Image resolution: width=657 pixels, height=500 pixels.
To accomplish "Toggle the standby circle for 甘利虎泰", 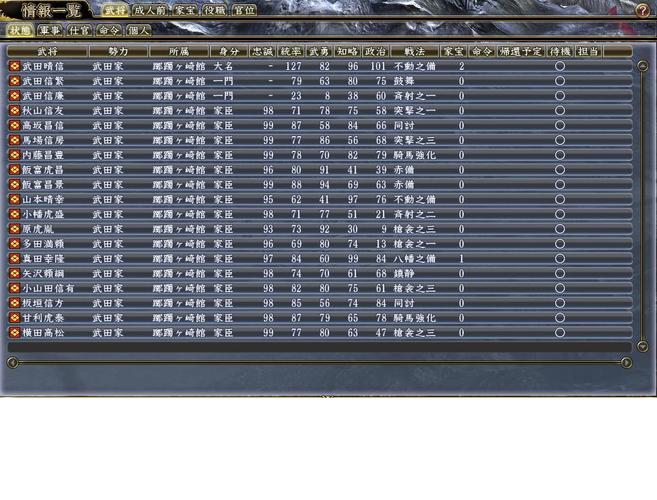I will (560, 318).
